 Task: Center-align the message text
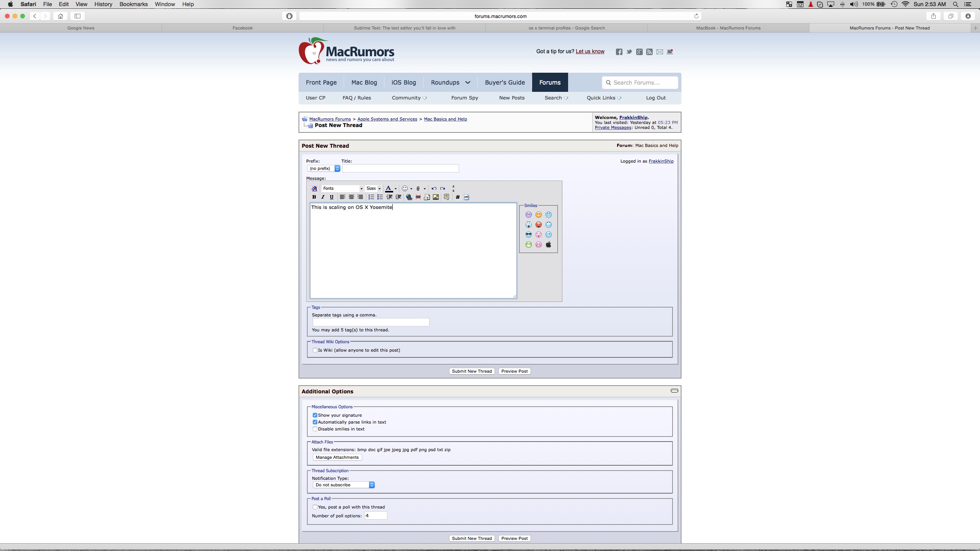coord(351,197)
